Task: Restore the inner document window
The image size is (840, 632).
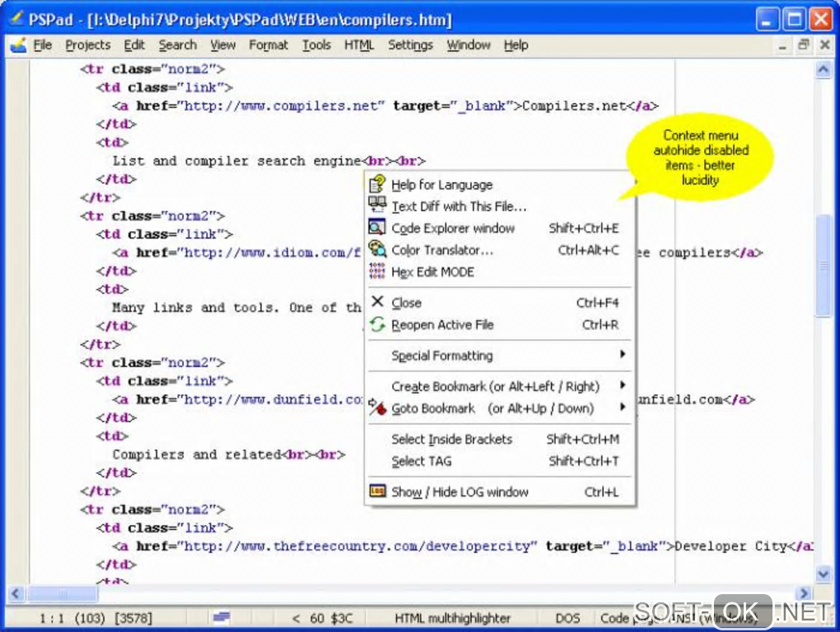Action: (803, 45)
